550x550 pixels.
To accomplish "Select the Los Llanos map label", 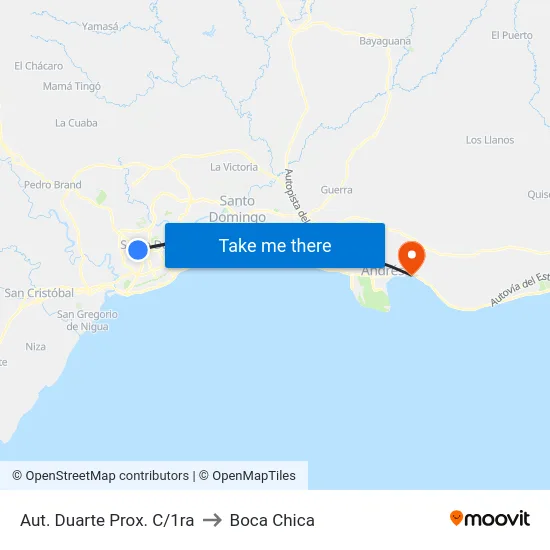I will [x=490, y=140].
